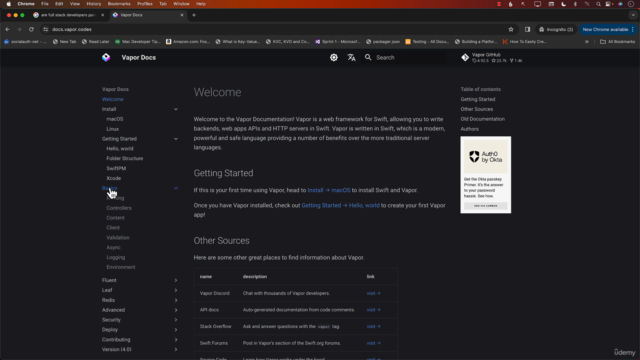Image resolution: width=640 pixels, height=360 pixels.
Task: Open the File menu
Action: (x=45, y=4)
